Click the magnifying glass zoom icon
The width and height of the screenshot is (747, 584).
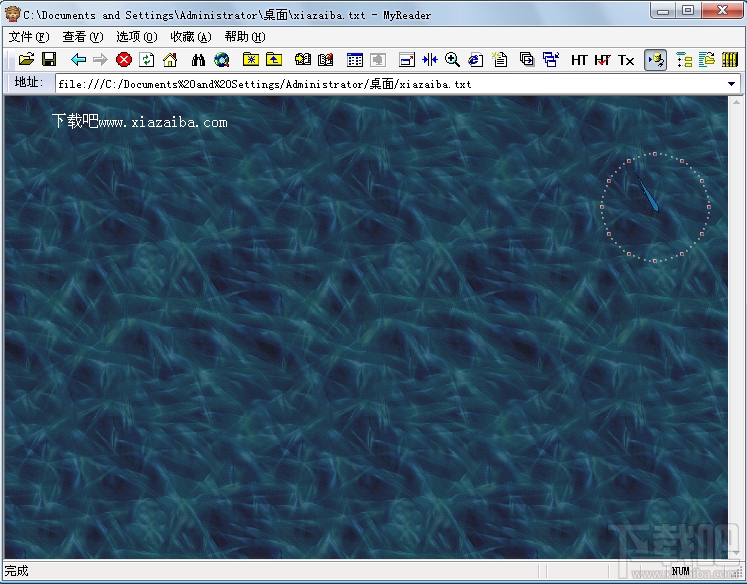452,60
